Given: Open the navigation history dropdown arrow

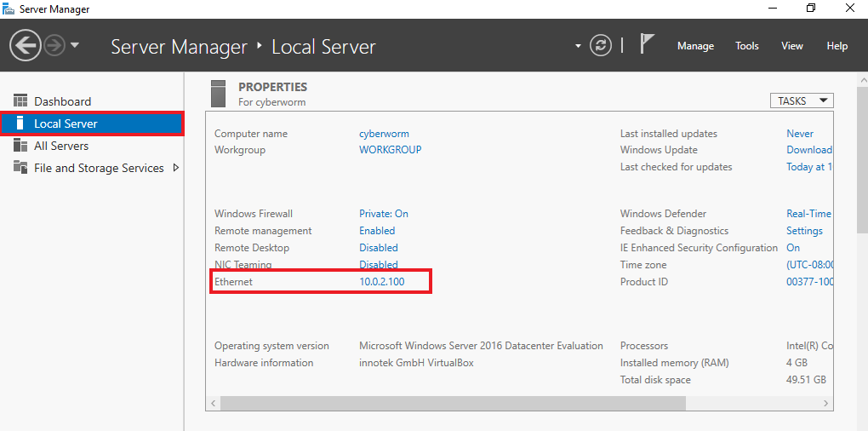Looking at the screenshot, I should pyautogui.click(x=75, y=45).
